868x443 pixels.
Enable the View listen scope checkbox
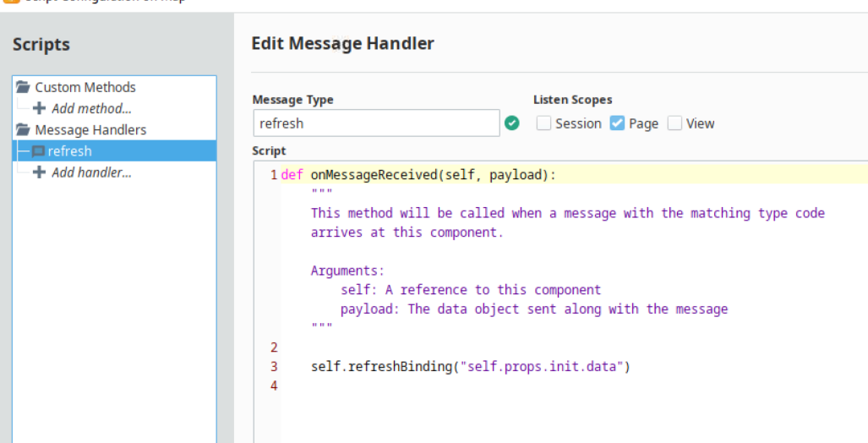point(674,123)
